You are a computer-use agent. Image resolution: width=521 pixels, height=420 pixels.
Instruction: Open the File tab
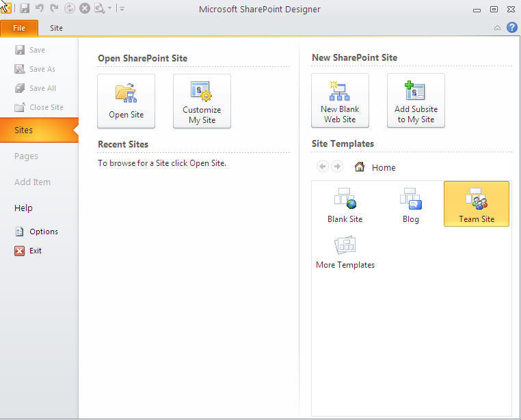click(19, 28)
